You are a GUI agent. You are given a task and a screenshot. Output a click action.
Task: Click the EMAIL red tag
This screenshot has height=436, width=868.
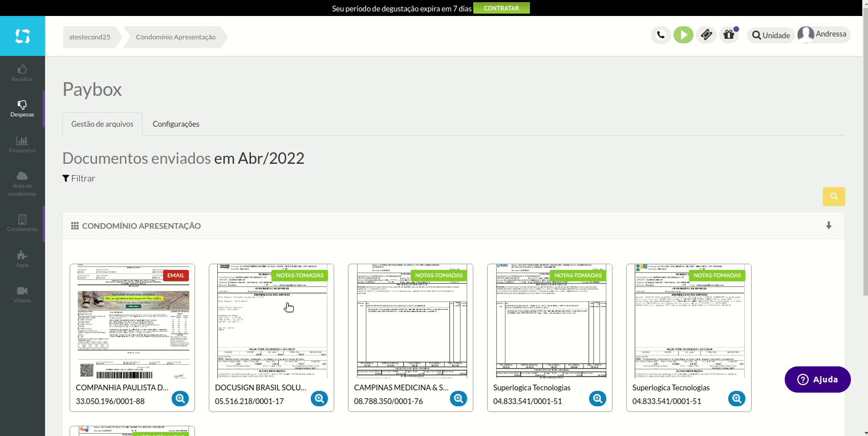tap(176, 275)
